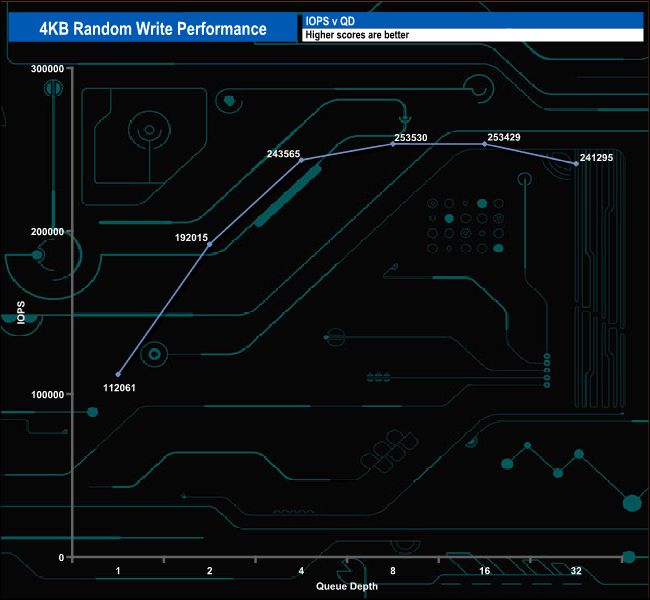Viewport: 650px width, 600px height.
Task: Click the data point labeled 192015
Action: point(210,244)
